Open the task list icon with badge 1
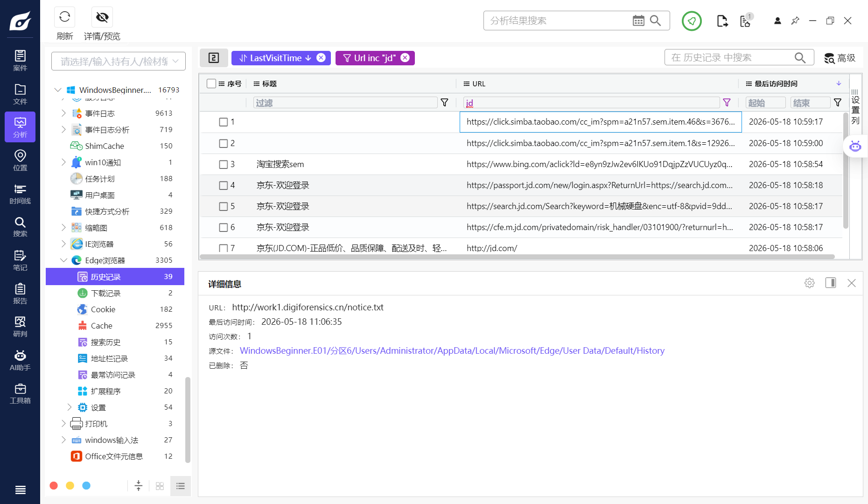This screenshot has height=504, width=868. (746, 21)
